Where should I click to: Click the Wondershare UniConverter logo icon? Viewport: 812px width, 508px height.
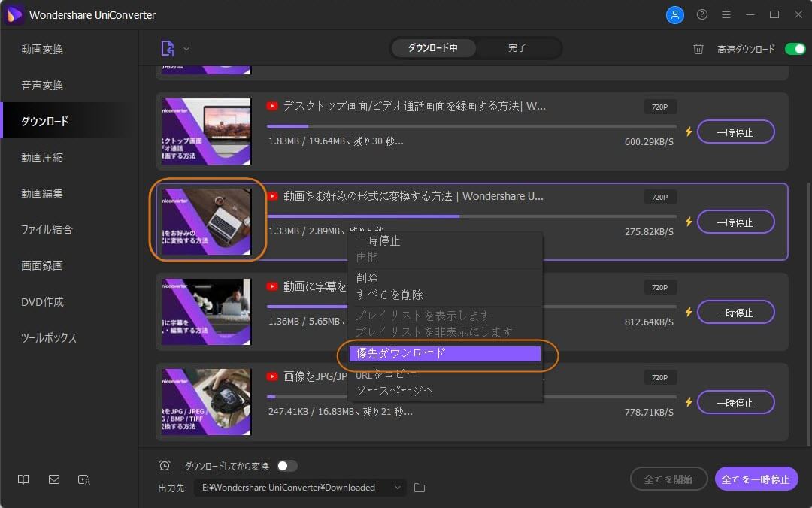pyautogui.click(x=14, y=14)
